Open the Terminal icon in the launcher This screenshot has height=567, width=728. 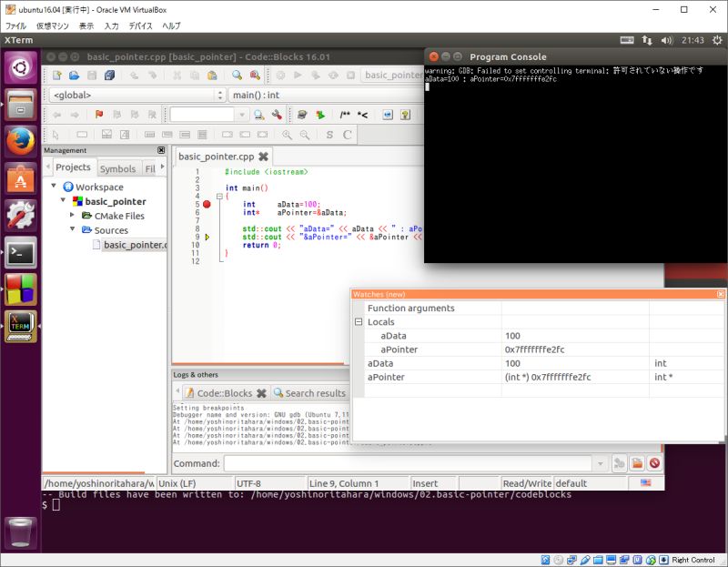point(20,252)
